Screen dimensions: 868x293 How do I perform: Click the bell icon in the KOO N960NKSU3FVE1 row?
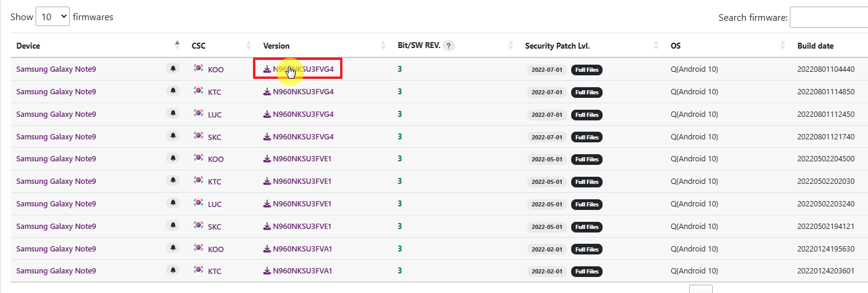[x=173, y=158]
